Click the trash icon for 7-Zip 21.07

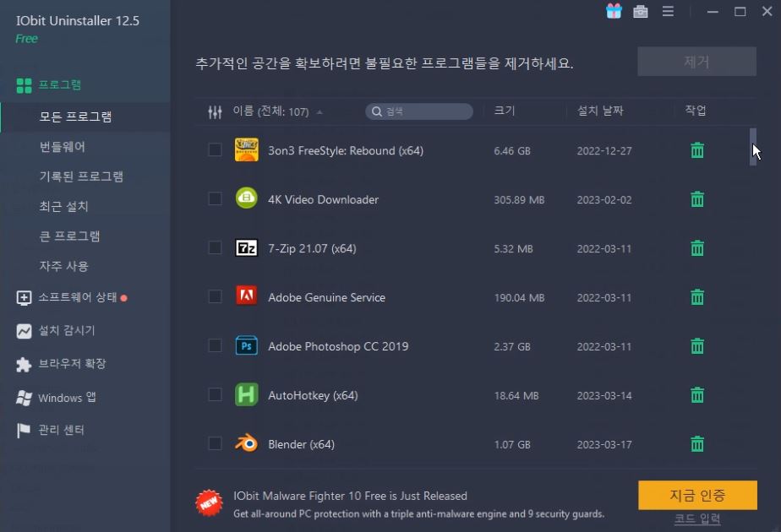click(697, 247)
